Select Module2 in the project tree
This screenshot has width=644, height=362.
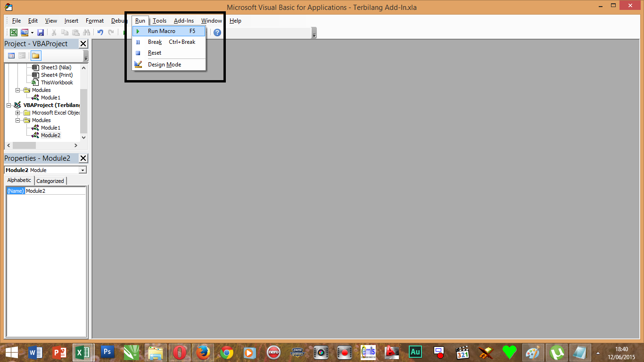(x=50, y=135)
